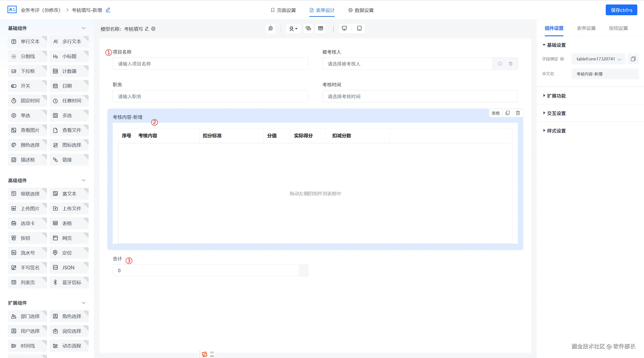This screenshot has width=644, height=358.
Task: Click the broom clear-canvas icon
Action: pyautogui.click(x=271, y=28)
